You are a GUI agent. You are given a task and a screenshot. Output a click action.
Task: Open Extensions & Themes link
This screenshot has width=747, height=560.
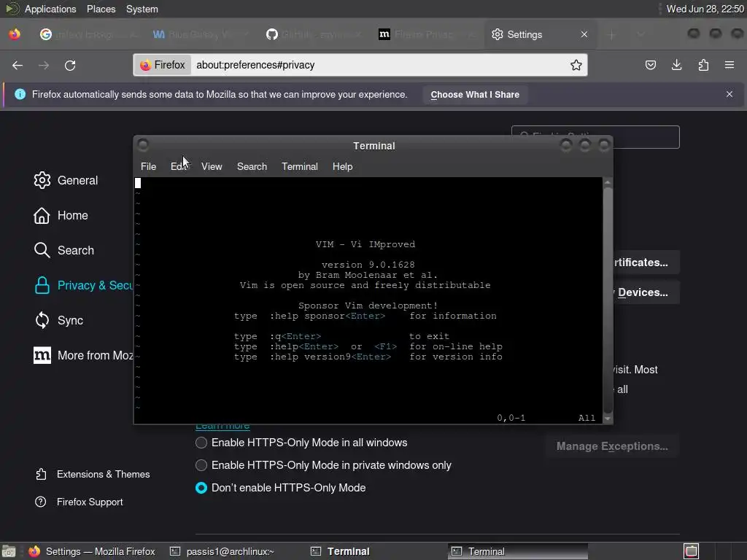(x=93, y=474)
